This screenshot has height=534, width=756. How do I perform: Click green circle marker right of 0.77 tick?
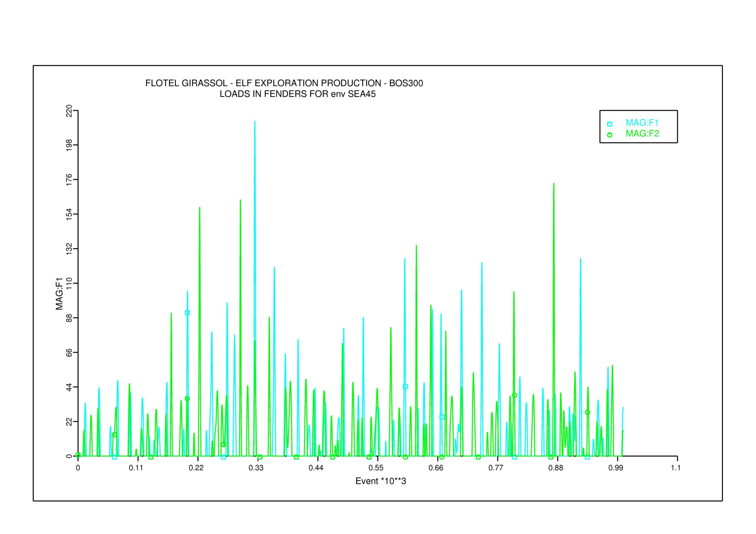click(515, 395)
